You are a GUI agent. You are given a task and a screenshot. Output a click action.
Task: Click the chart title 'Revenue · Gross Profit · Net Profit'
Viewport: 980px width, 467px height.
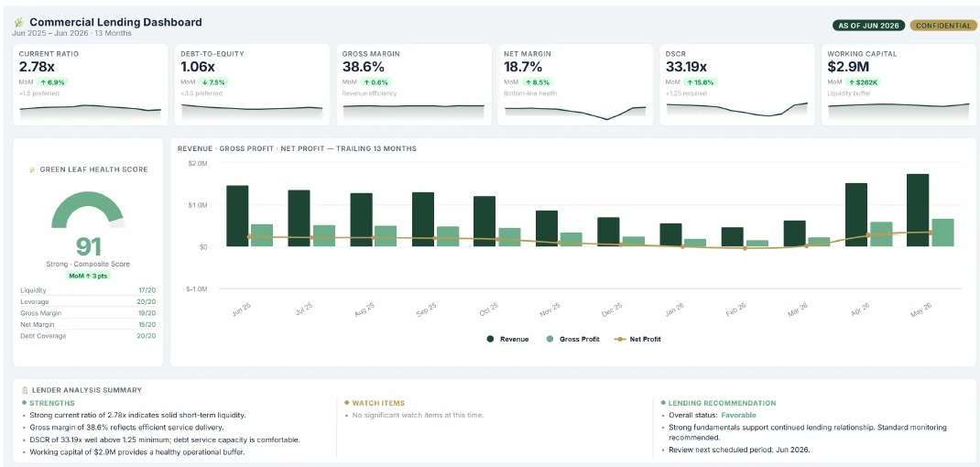click(x=297, y=148)
